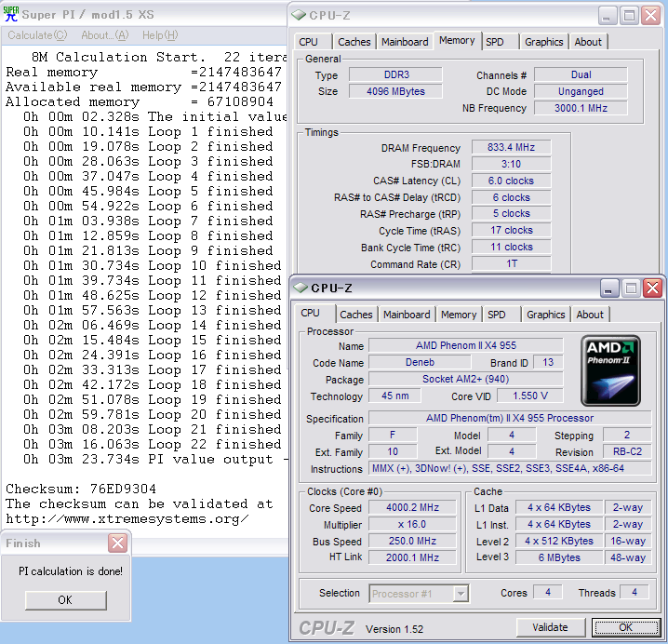The height and width of the screenshot is (644, 668).
Task: Click the 4096 MBytes size value
Action: click(395, 91)
